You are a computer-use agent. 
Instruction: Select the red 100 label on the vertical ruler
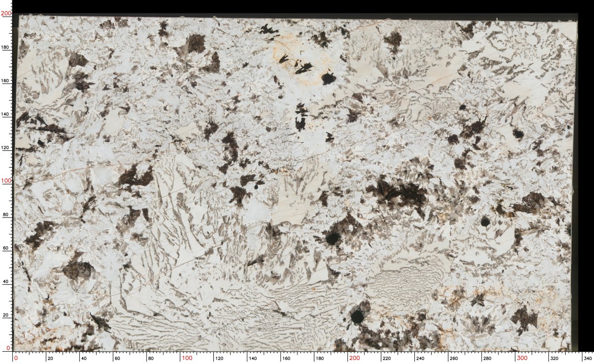(6, 181)
